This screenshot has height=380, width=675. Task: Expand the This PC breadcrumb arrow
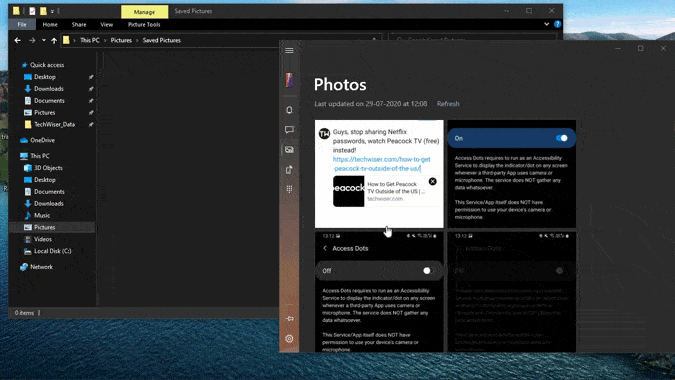click(105, 40)
